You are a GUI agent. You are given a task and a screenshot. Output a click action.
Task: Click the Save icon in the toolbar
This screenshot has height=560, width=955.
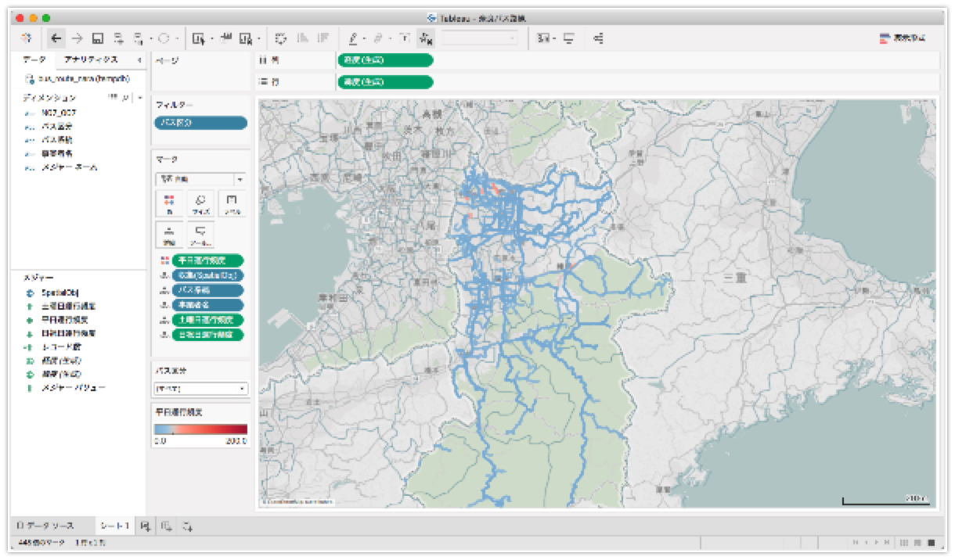pos(95,38)
